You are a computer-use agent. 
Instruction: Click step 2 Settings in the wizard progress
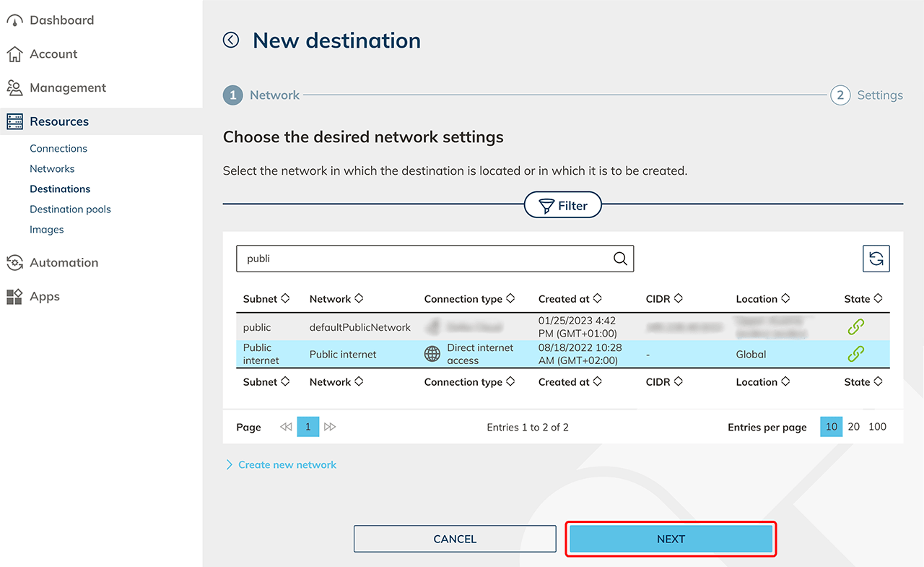click(866, 95)
